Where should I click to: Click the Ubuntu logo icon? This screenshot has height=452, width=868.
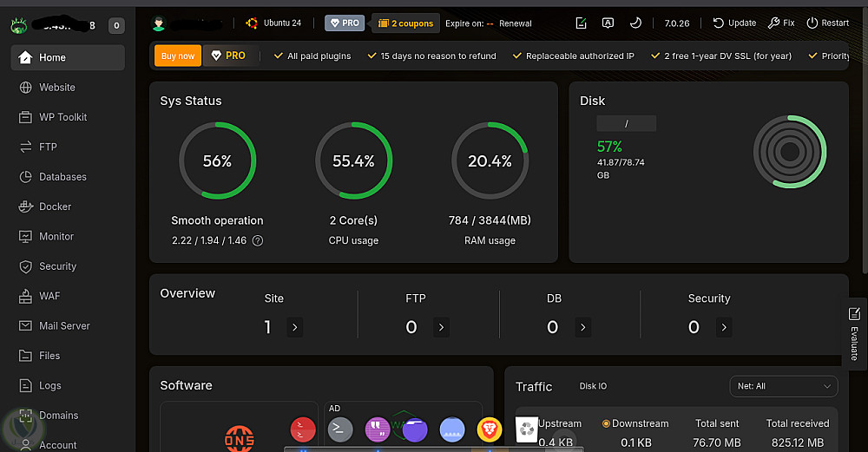point(252,23)
